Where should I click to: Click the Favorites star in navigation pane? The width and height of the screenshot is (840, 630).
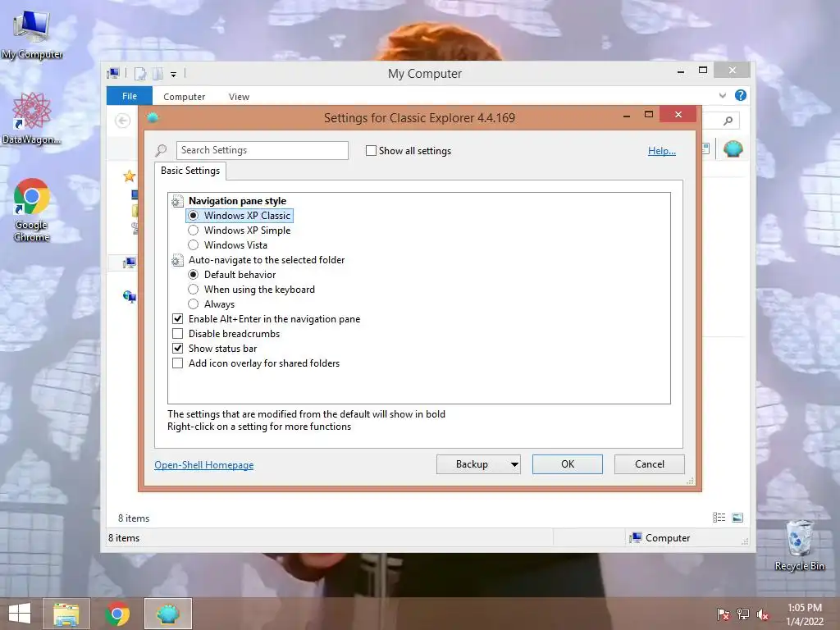(x=129, y=176)
